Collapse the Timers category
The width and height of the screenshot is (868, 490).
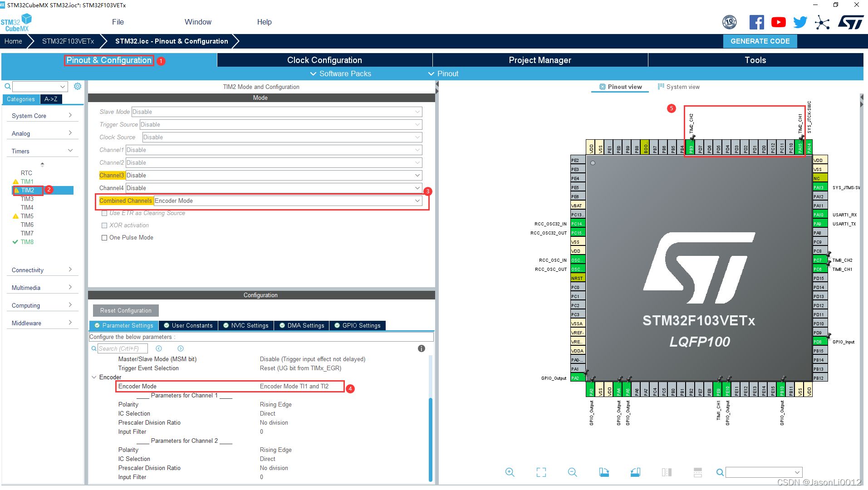click(42, 151)
